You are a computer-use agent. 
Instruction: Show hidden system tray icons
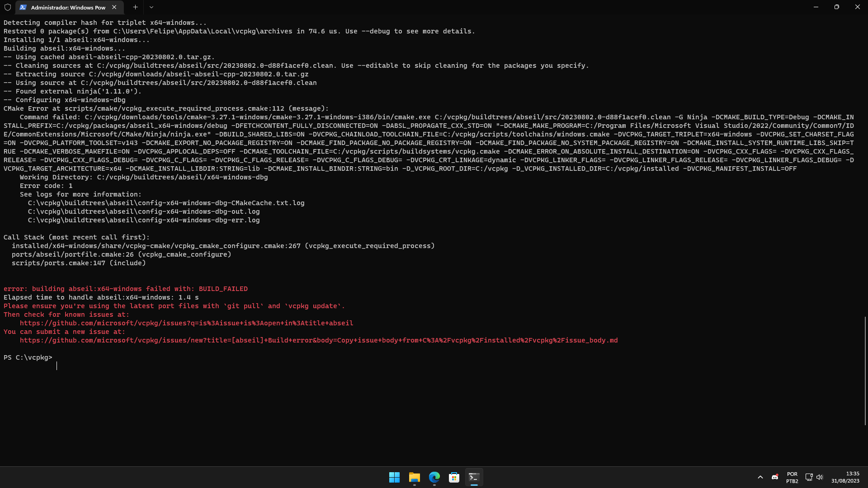click(x=760, y=477)
